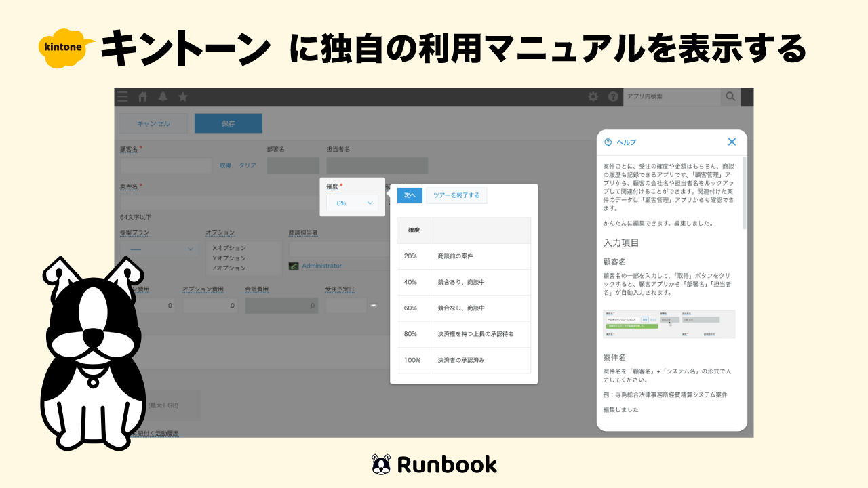Open the 受注予定日 date picker
Viewport: 868px width, 488px height.
click(x=347, y=305)
